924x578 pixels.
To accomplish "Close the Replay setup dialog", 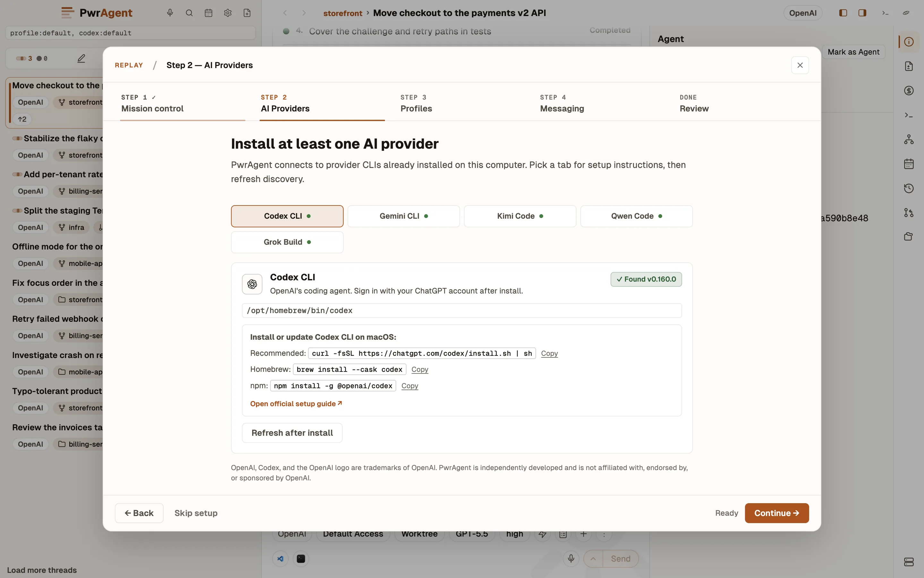I will point(800,66).
